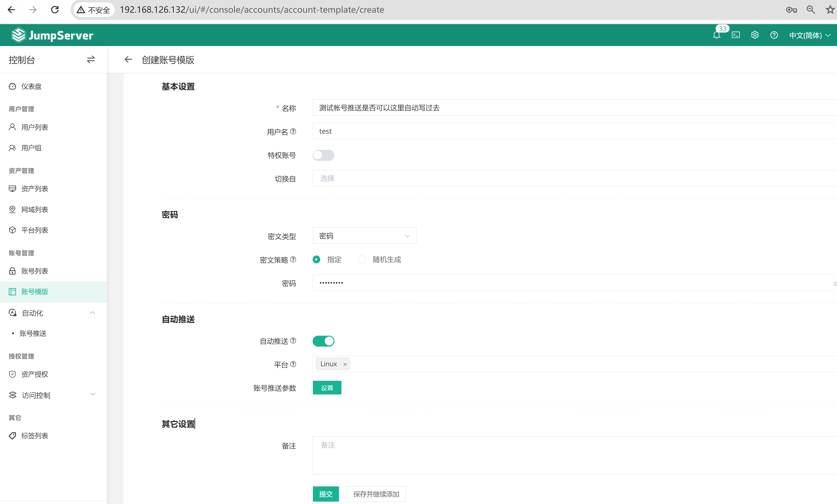
Task: Open the web terminal icon
Action: (736, 35)
